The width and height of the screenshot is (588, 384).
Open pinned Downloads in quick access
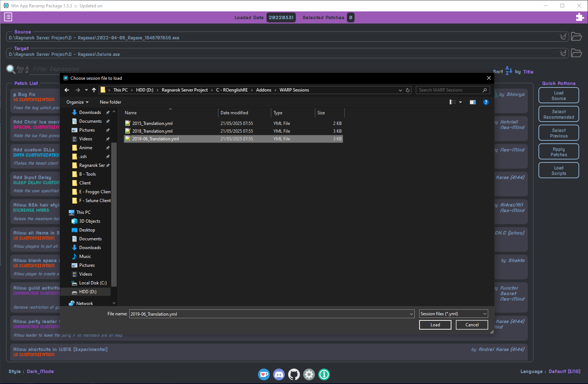point(90,112)
